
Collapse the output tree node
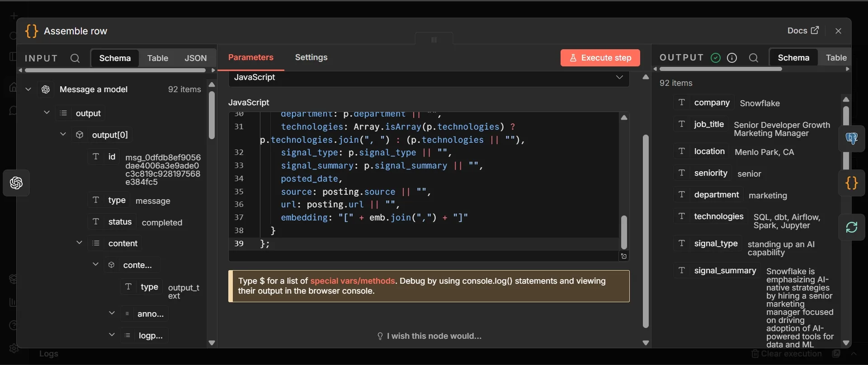[x=46, y=112]
